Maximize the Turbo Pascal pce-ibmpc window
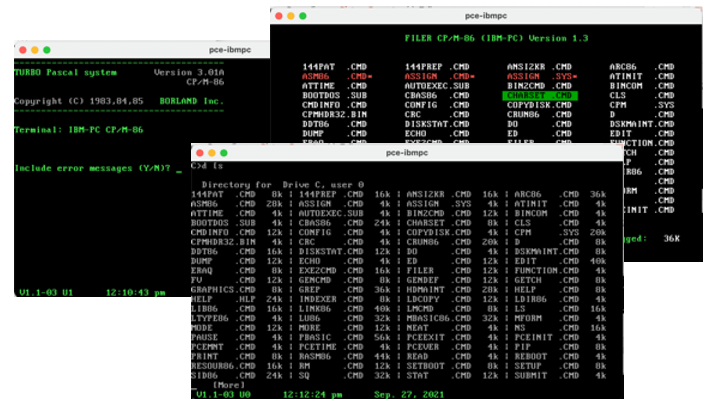The height and width of the screenshot is (405, 720). [x=47, y=50]
